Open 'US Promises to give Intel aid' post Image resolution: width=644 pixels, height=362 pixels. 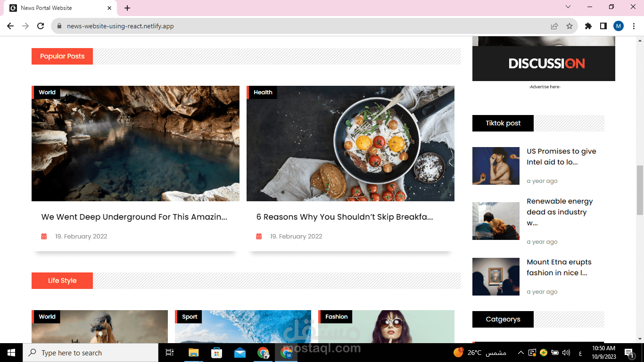pyautogui.click(x=561, y=156)
